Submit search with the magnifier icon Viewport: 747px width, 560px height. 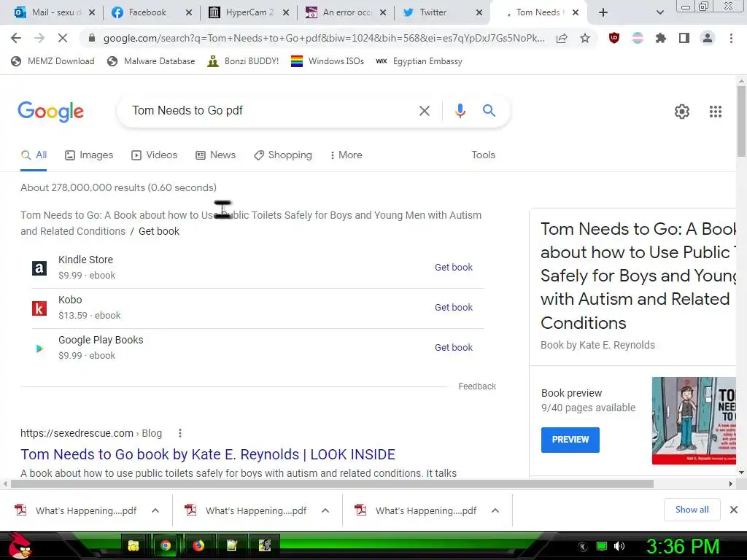point(489,111)
